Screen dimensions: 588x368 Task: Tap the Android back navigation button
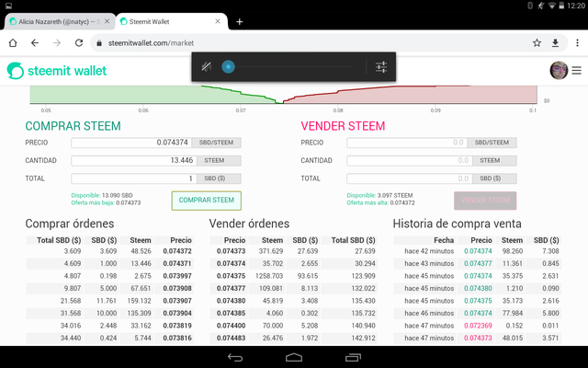[235, 358]
